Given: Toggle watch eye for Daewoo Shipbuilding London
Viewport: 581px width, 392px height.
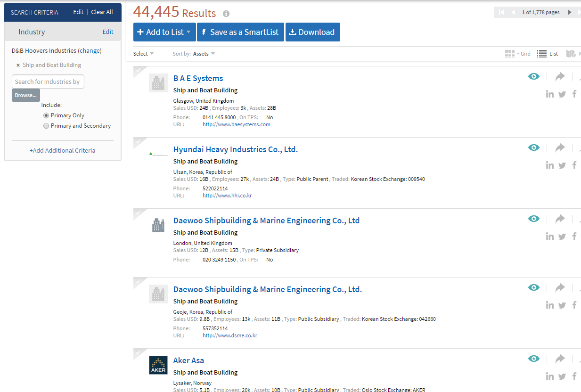Looking at the screenshot, I should point(534,219).
